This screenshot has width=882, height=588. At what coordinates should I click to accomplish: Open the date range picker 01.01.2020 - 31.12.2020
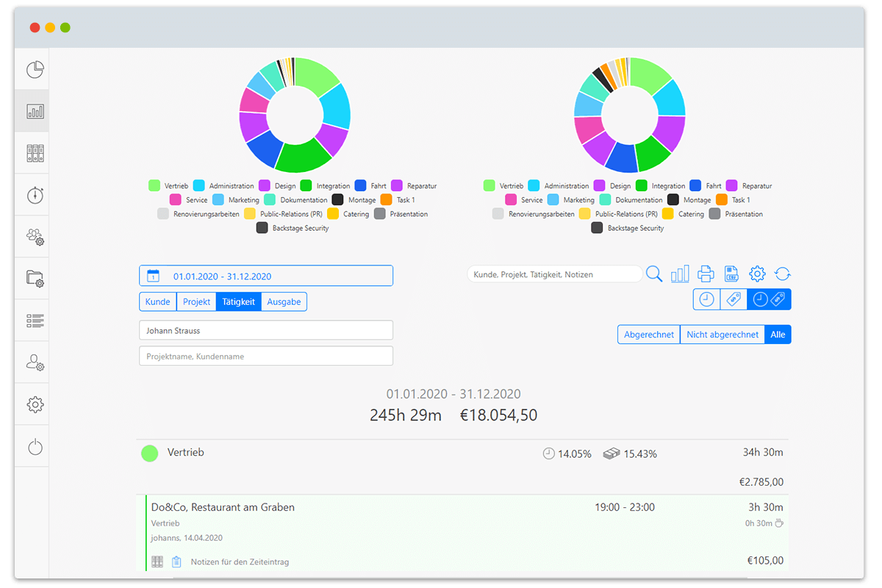coord(266,276)
